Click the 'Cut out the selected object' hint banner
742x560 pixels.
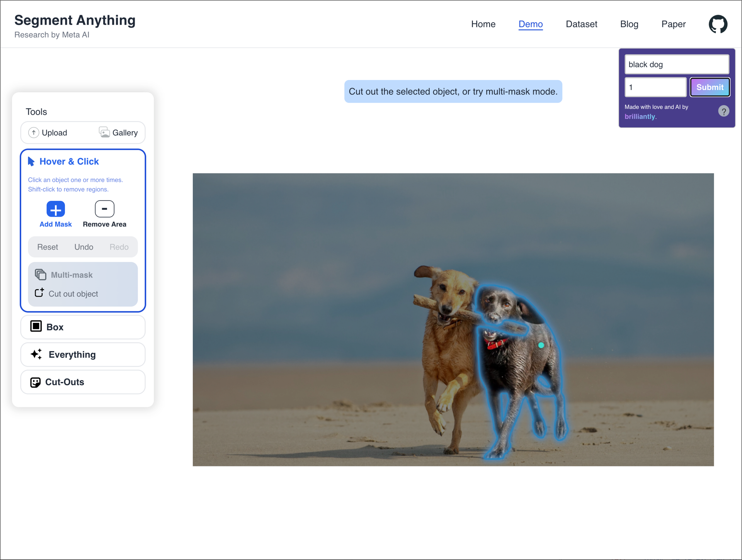[x=453, y=92]
